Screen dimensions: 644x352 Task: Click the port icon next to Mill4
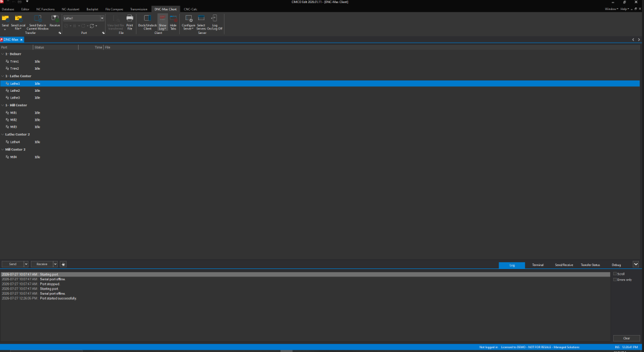[7, 157]
